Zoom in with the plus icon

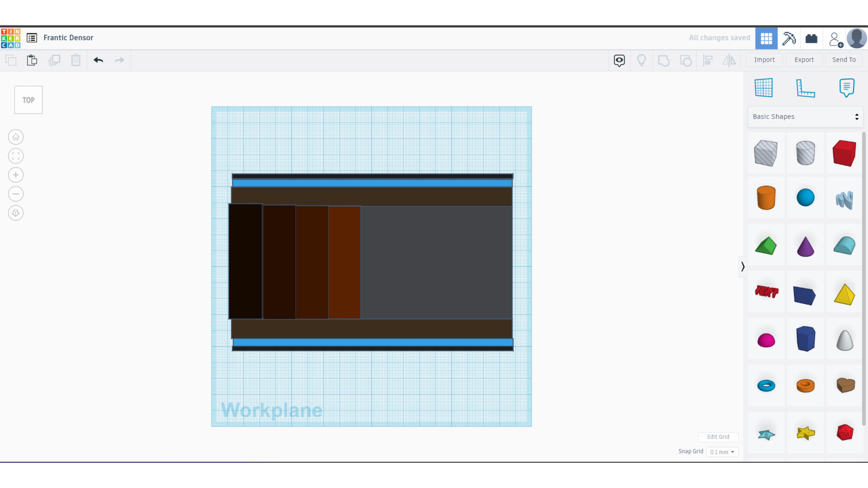[x=16, y=175]
